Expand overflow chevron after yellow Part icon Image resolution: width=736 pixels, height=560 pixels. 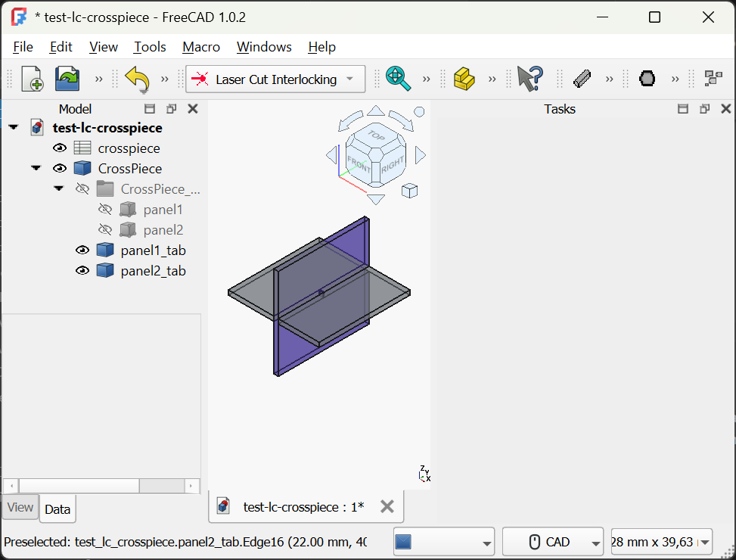pos(492,79)
